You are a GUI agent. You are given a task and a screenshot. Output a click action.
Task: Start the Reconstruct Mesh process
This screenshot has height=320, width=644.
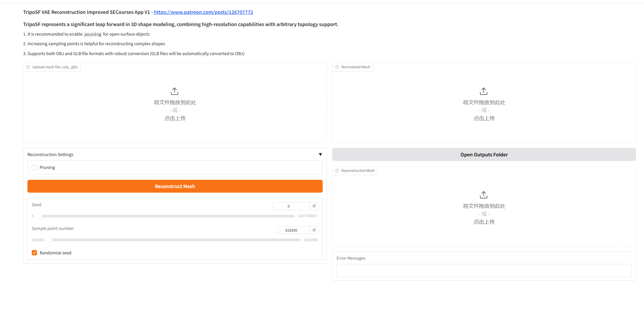[x=175, y=186]
